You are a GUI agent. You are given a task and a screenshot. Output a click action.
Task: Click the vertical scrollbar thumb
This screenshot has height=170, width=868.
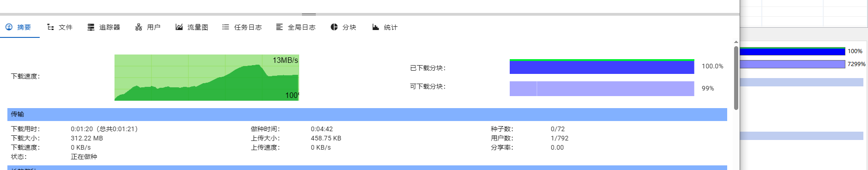[736, 77]
